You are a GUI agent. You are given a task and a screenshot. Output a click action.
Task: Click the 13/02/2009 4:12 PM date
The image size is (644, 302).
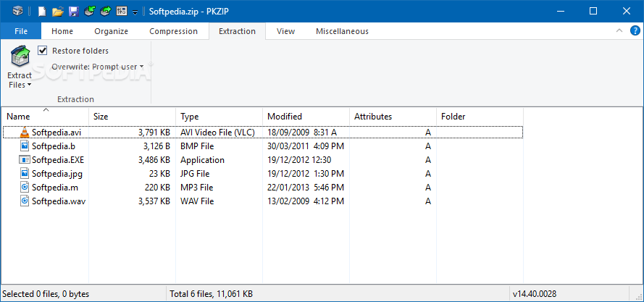(x=306, y=201)
